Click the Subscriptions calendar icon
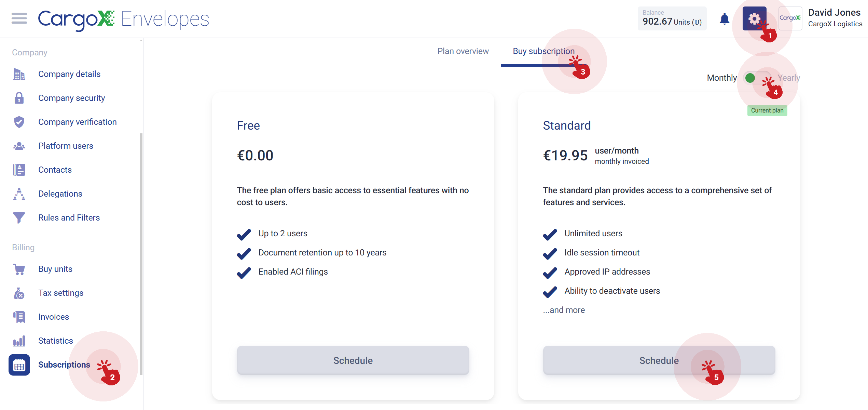The height and width of the screenshot is (410, 868). coord(19,365)
